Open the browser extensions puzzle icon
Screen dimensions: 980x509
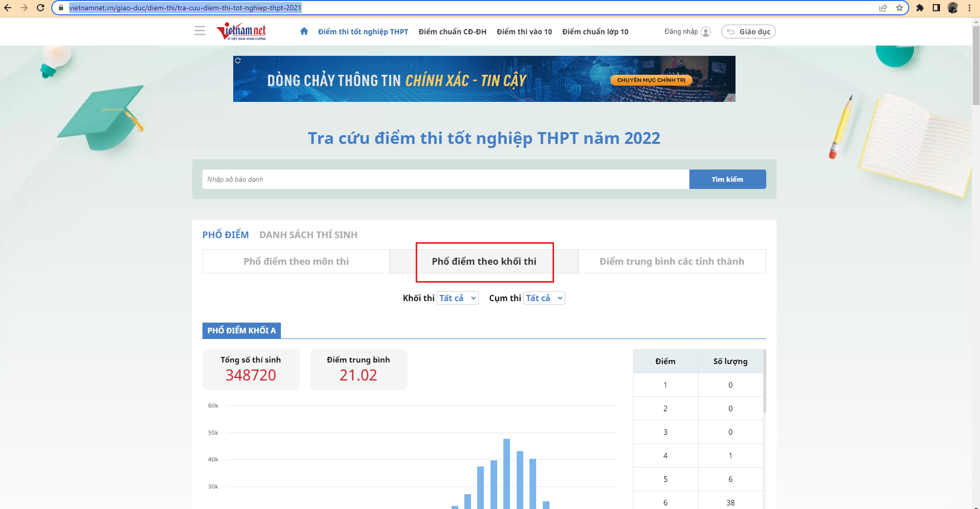pyautogui.click(x=920, y=8)
